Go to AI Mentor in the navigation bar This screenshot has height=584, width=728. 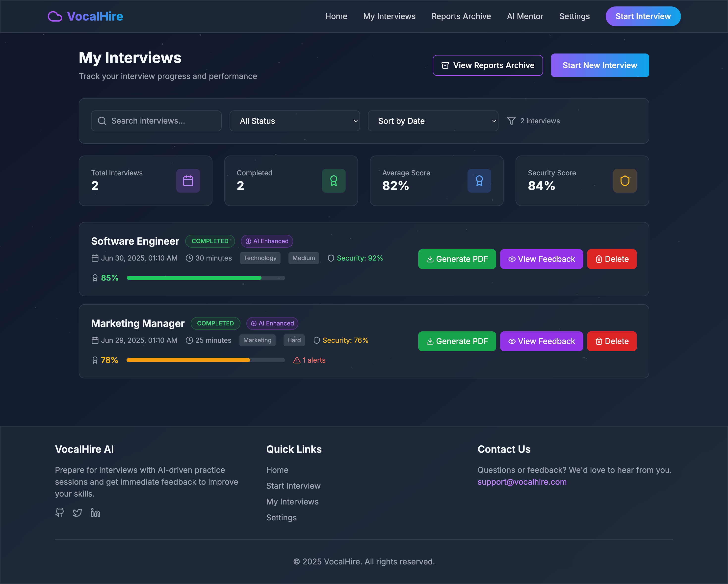pos(525,16)
